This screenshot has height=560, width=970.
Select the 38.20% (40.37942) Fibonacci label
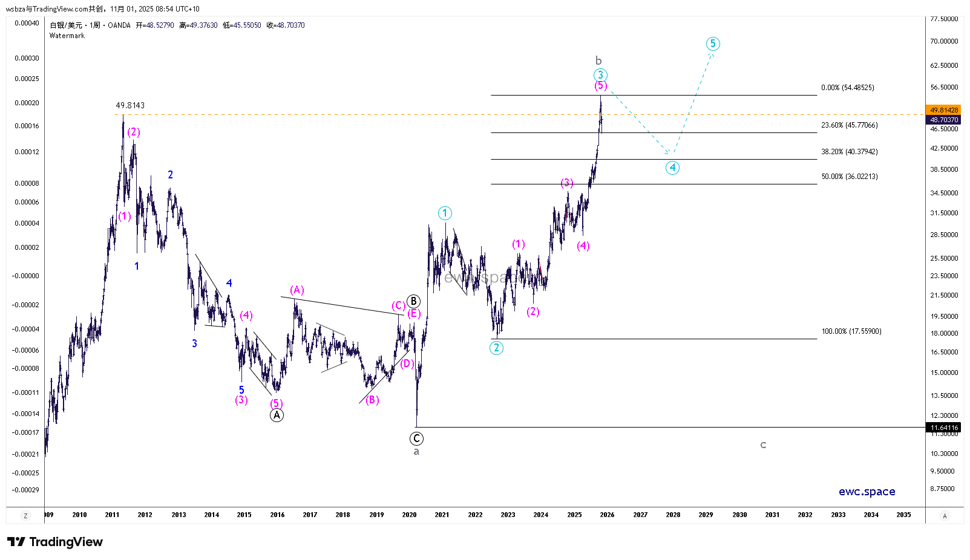coord(849,152)
